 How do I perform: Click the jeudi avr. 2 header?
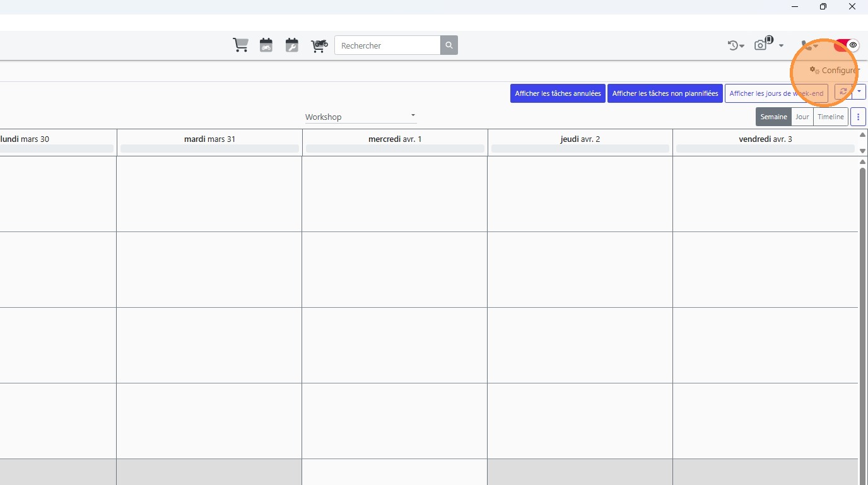click(x=580, y=139)
